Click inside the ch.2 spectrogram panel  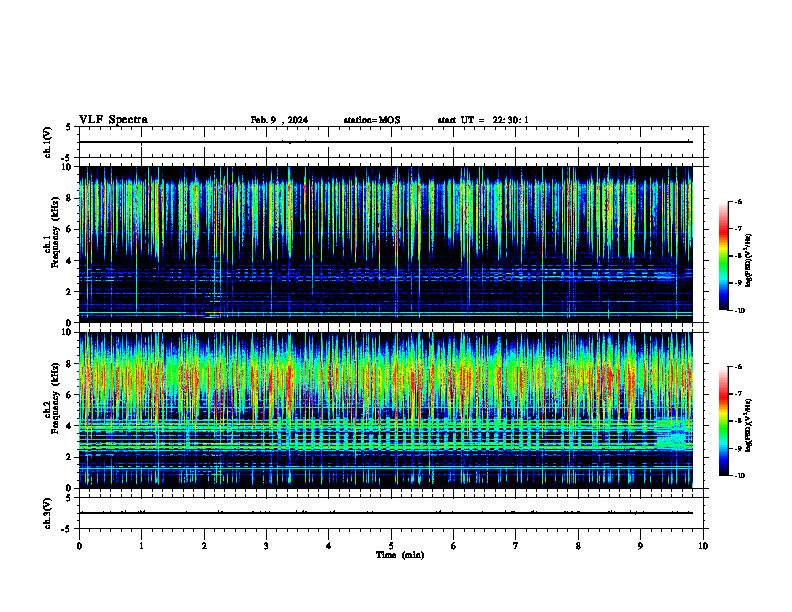tap(386, 410)
